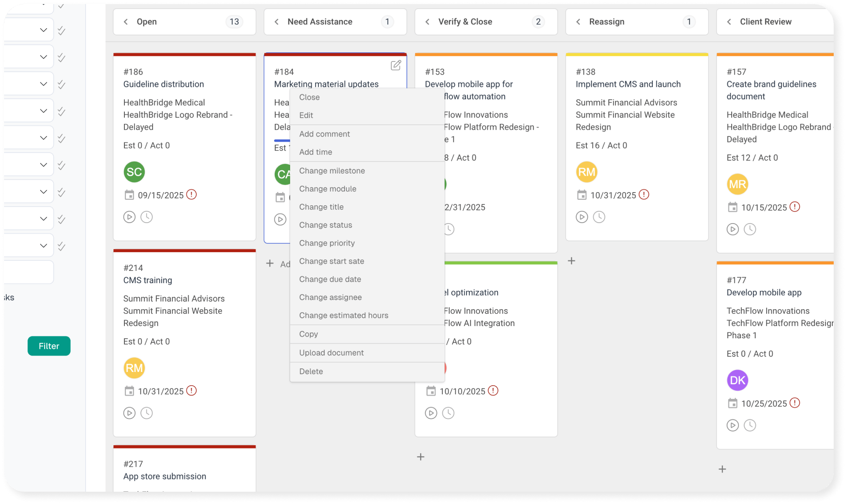
Task: Click the clock icon on task #138
Action: 599,217
